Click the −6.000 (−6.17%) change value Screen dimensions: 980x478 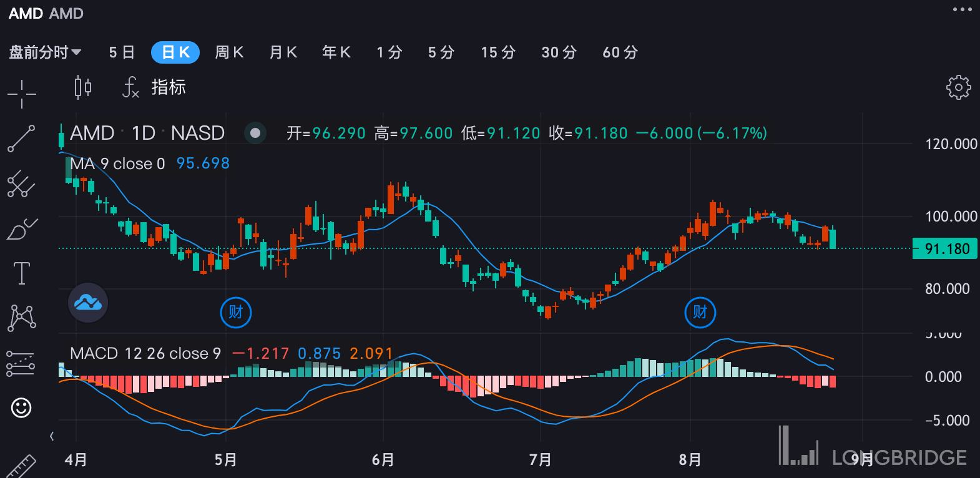pyautogui.click(x=702, y=134)
